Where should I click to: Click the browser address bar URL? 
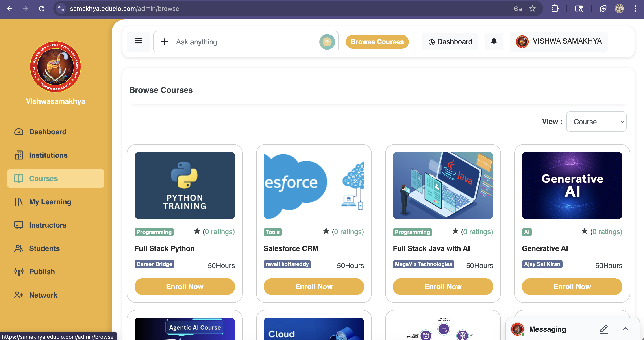(x=124, y=9)
